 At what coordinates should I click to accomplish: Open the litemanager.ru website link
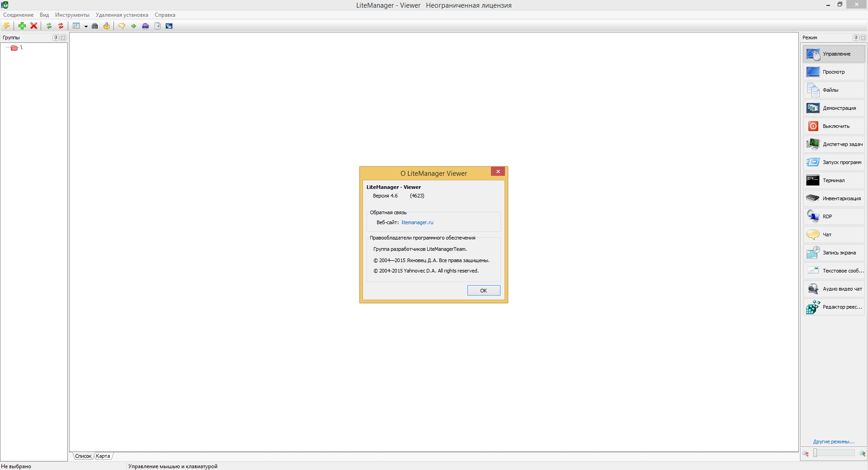(417, 222)
